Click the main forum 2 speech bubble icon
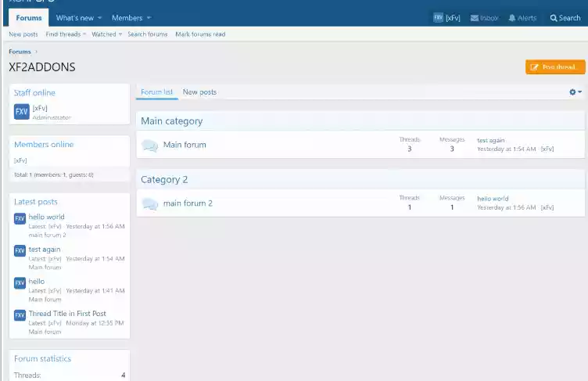 149,204
